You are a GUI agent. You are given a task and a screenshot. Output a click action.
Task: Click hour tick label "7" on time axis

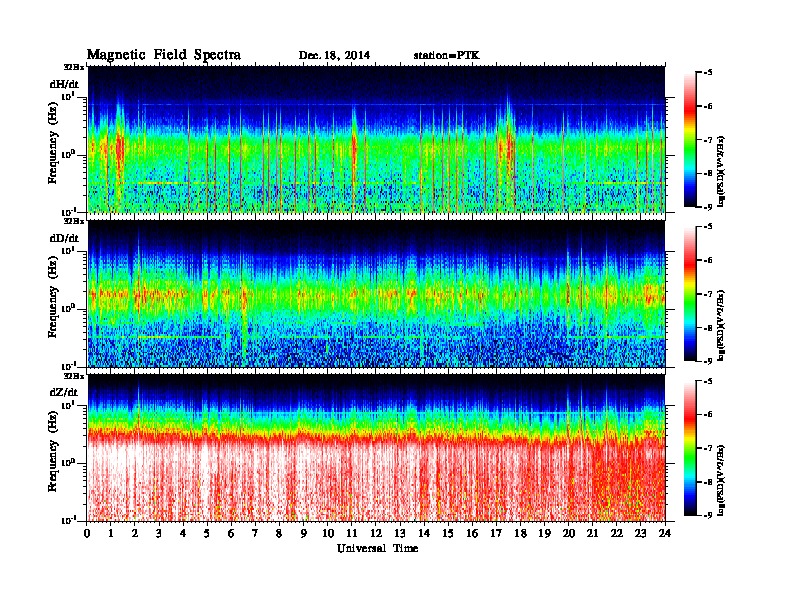(256, 533)
